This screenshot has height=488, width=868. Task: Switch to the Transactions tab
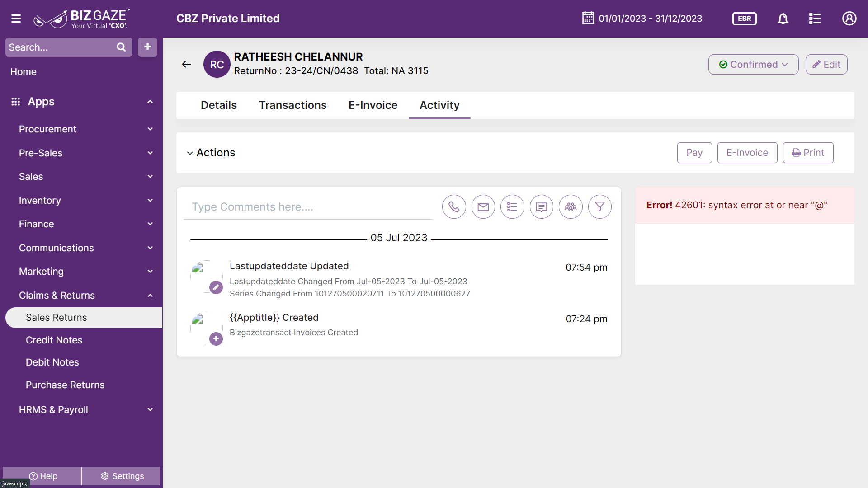tap(292, 105)
